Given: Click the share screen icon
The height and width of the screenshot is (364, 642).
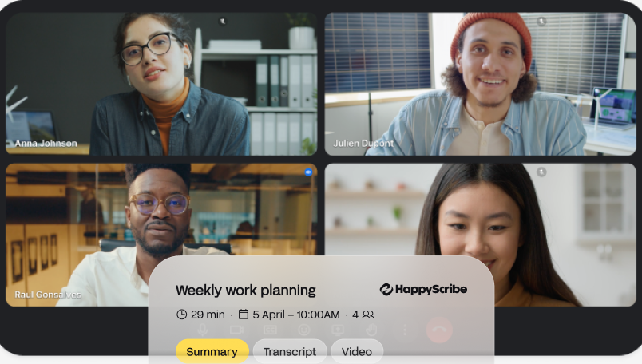Looking at the screenshot, I should point(338,330).
